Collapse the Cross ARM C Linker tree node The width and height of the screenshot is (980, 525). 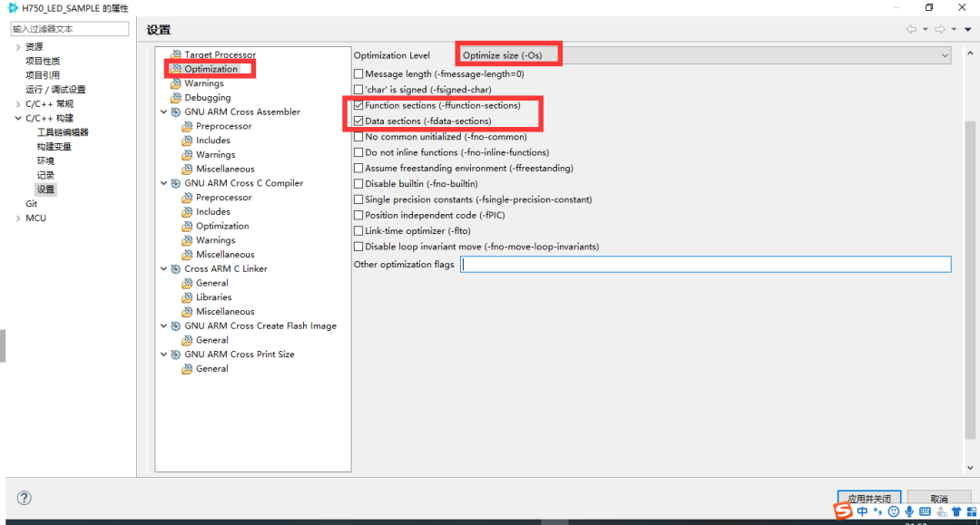[163, 268]
